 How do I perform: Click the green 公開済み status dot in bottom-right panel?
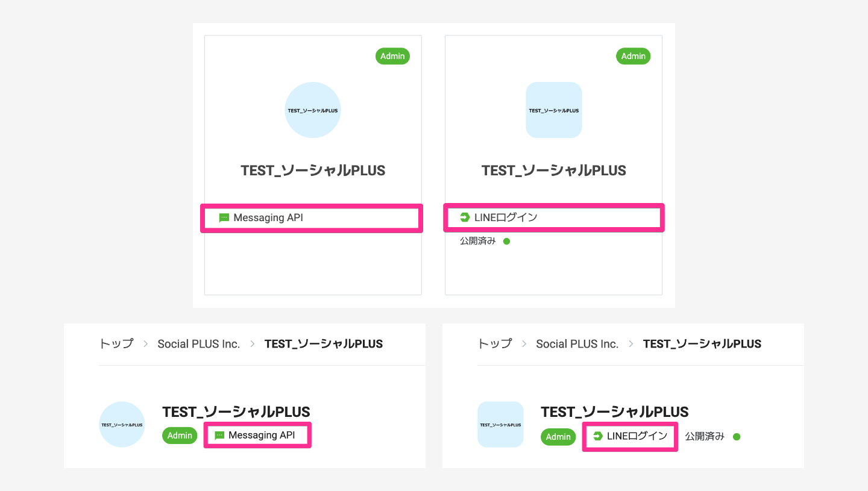point(737,437)
